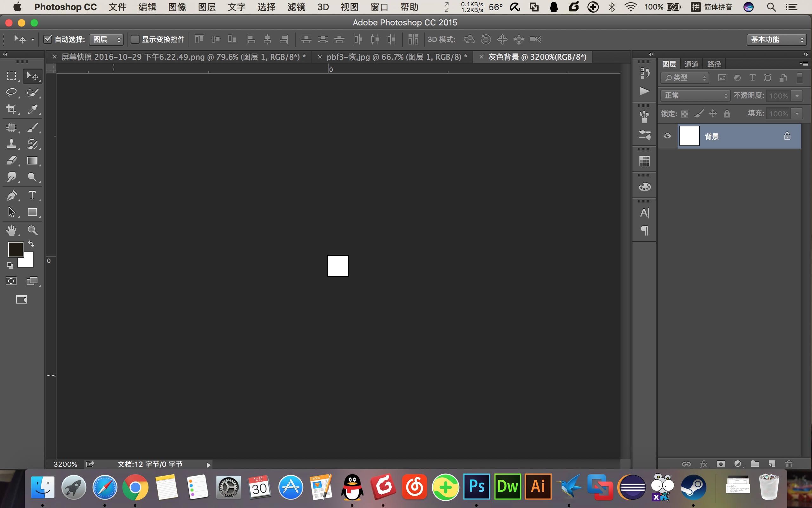Open Spotlight search in menu bar
Viewport: 812px width, 508px height.
coord(771,7)
